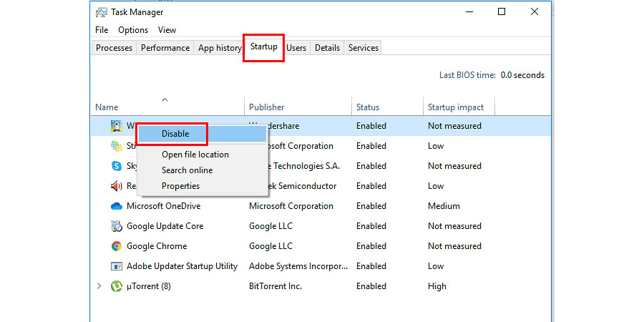Viewport: 644px width, 322px height.
Task: Switch to the Processes tab
Action: (114, 48)
